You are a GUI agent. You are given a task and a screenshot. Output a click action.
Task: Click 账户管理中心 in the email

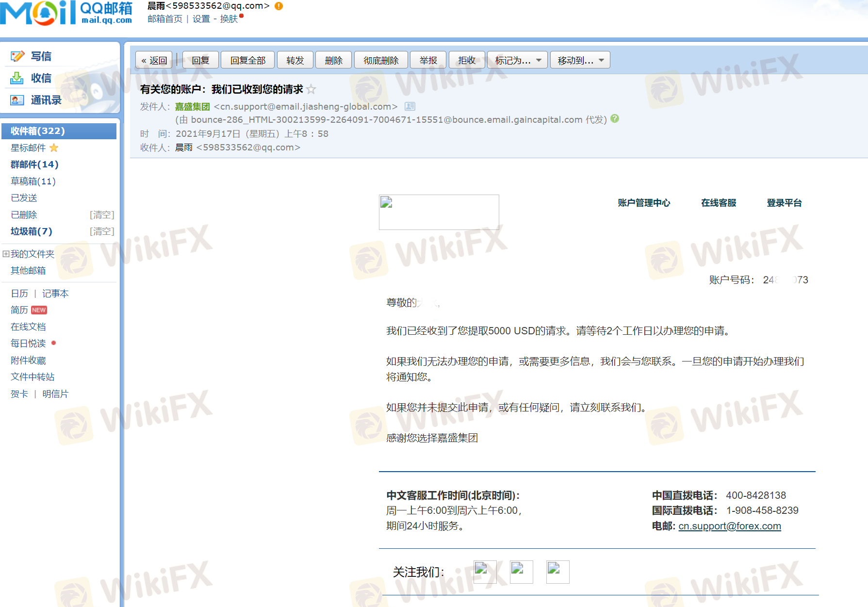644,203
